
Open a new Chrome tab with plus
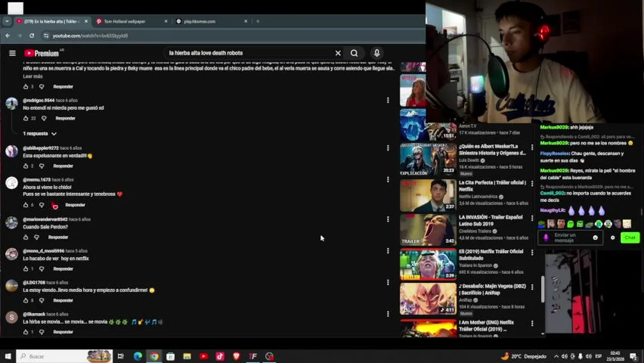(257, 21)
